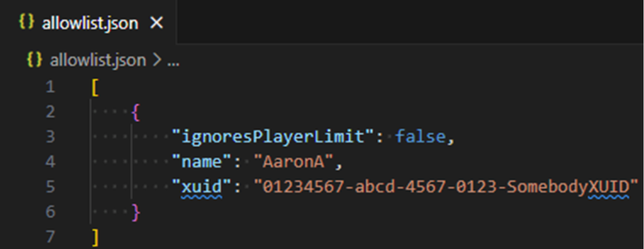This screenshot has width=644, height=249.
Task: Click the JSON braces icon in the tab
Action: coord(27,23)
